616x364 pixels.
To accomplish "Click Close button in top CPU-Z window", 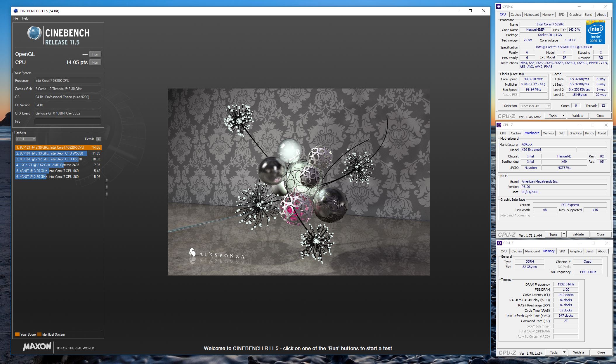I will [600, 116].
